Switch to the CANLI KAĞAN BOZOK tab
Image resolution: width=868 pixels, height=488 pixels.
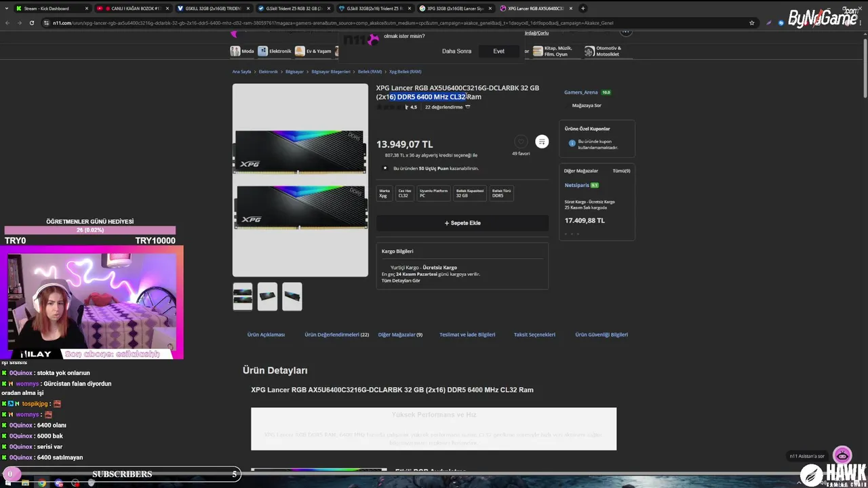pyautogui.click(x=135, y=8)
